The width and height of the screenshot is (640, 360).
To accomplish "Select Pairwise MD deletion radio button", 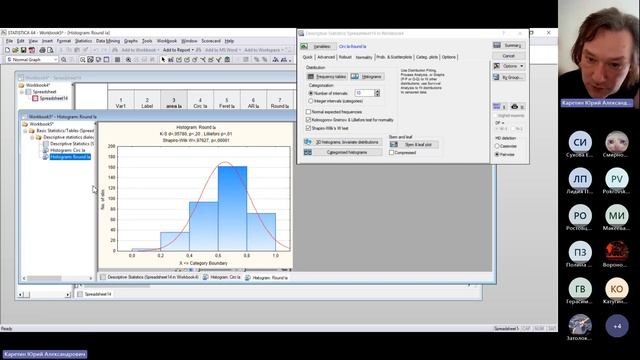I will [497, 155].
